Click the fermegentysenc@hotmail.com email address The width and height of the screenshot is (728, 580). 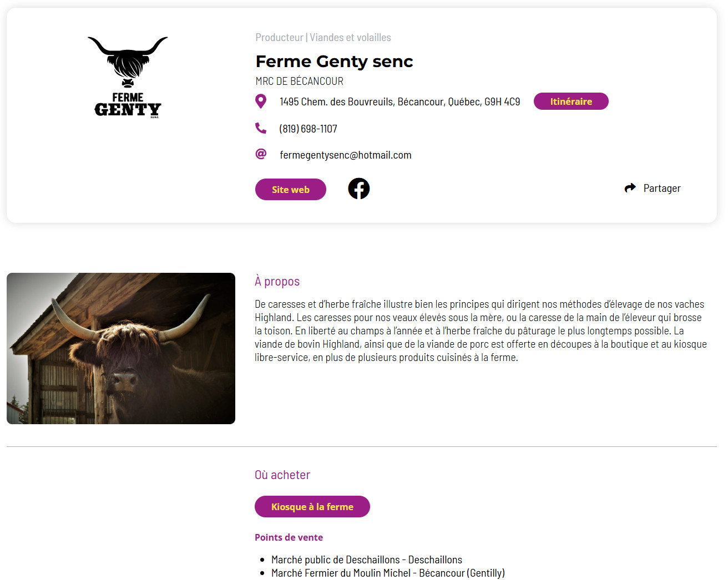pyautogui.click(x=345, y=155)
